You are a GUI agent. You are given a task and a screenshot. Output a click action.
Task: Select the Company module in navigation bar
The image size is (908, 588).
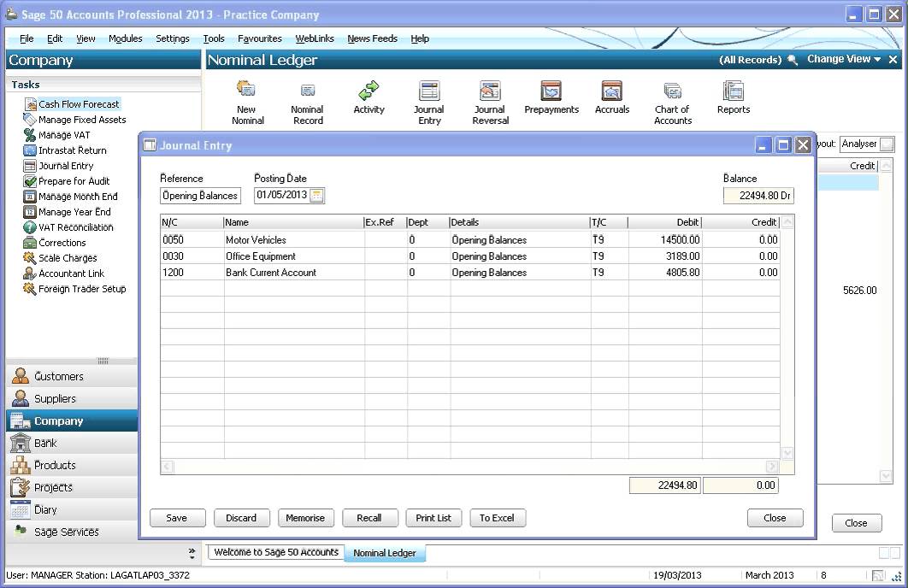pyautogui.click(x=72, y=420)
